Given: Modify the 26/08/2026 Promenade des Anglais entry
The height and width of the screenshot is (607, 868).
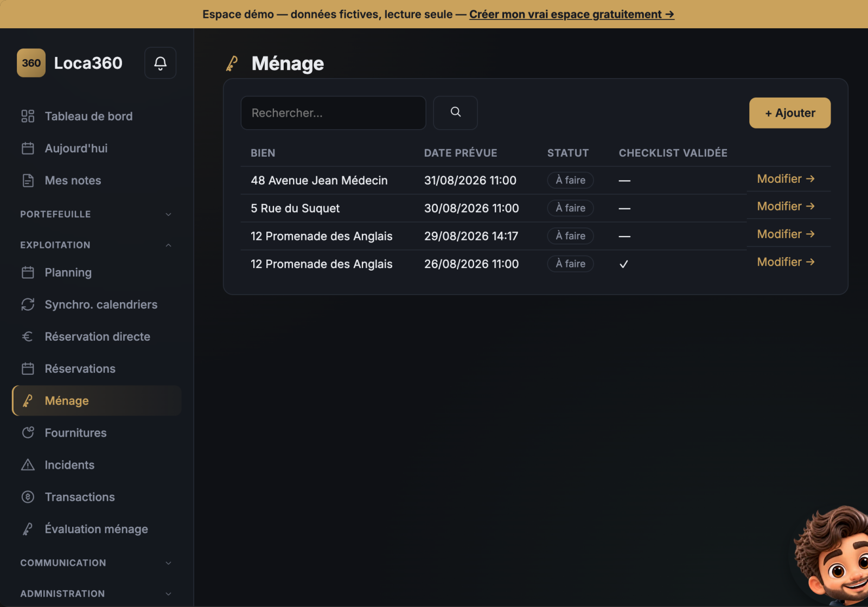Looking at the screenshot, I should (x=786, y=262).
